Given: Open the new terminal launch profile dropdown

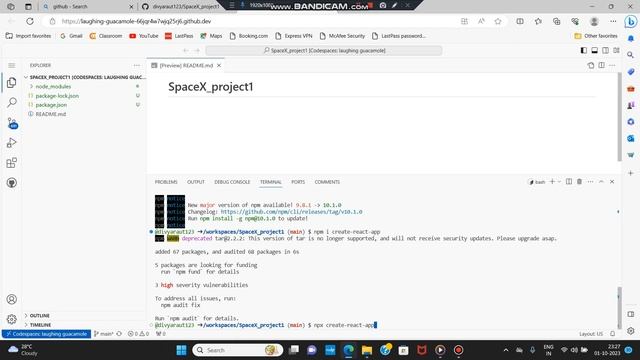Looking at the screenshot, I should click(559, 182).
